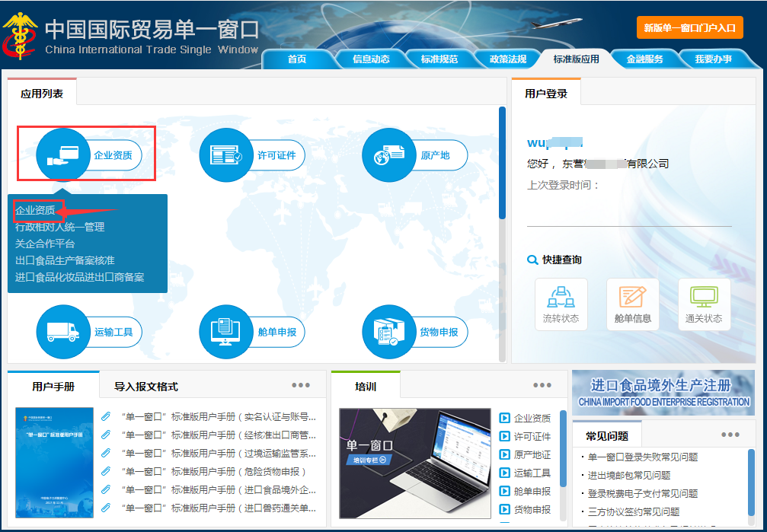Click the blue user manual cover thumbnail
767x532 pixels.
coord(54,463)
